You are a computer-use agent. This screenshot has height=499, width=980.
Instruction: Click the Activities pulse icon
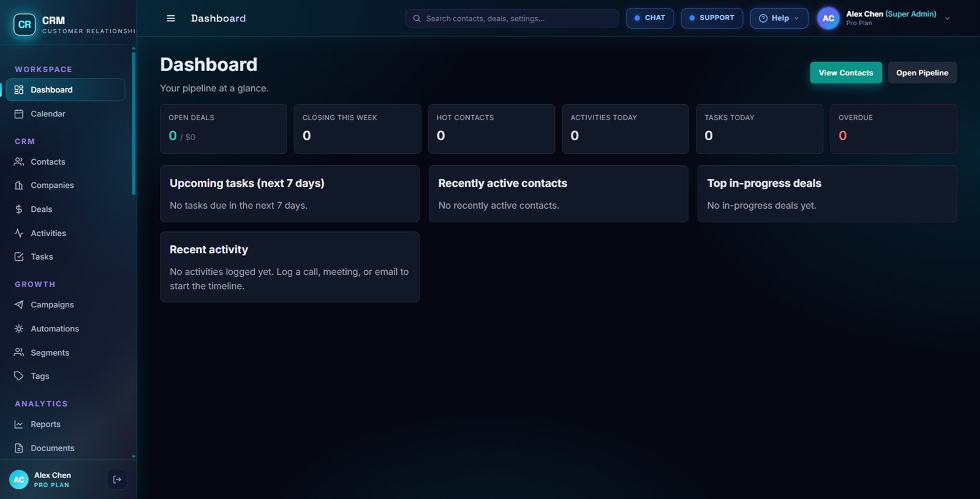19,233
